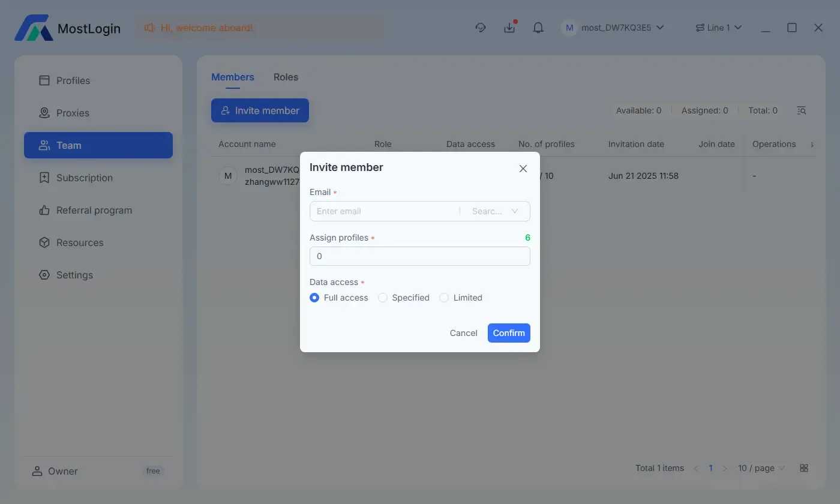The height and width of the screenshot is (504, 840).
Task: Open the downloads icon with red dot
Action: point(509,28)
